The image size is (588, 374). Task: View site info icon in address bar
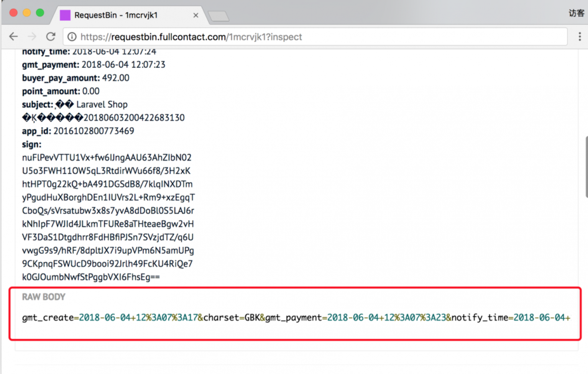pos(72,37)
